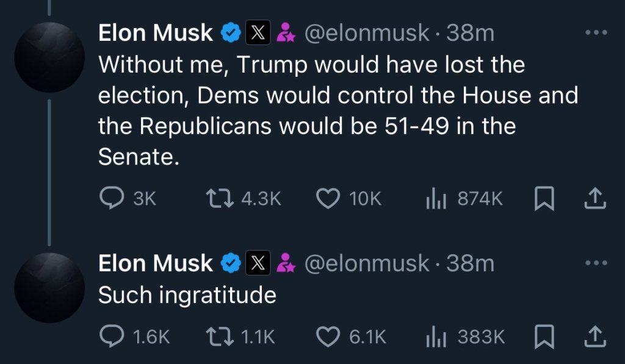The height and width of the screenshot is (364, 625).
Task: Open first post's profile avatar
Action: click(49, 57)
